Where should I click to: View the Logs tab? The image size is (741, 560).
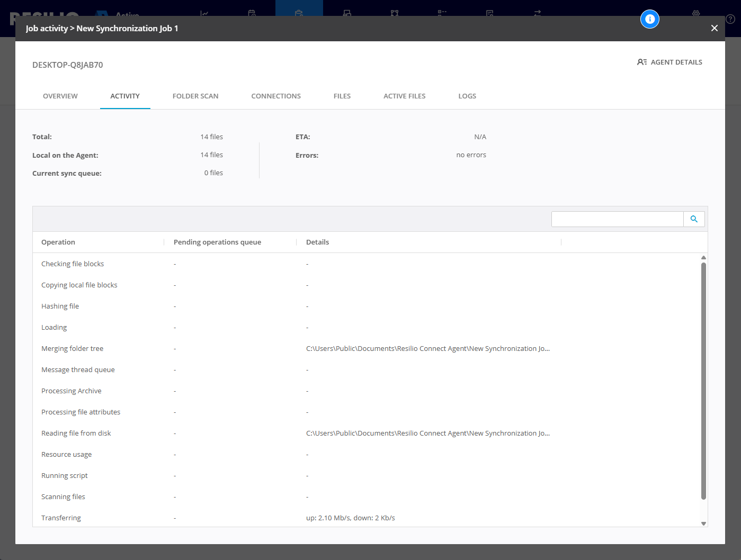(x=467, y=96)
